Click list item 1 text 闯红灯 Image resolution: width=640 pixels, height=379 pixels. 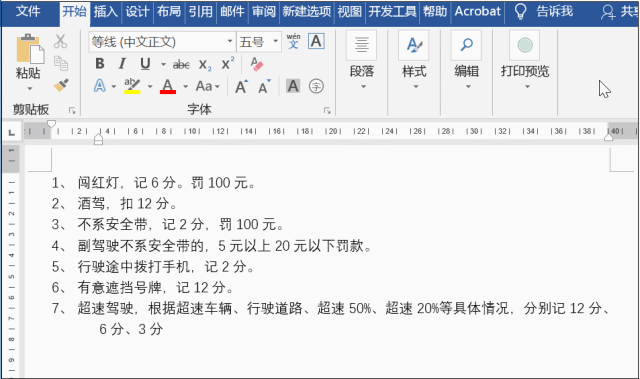98,183
